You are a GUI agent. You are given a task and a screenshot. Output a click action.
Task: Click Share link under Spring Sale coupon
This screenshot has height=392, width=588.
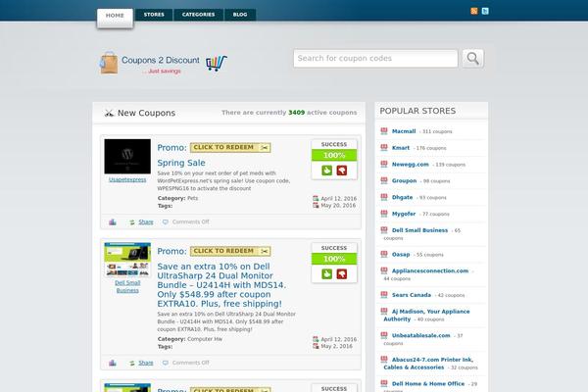(146, 222)
